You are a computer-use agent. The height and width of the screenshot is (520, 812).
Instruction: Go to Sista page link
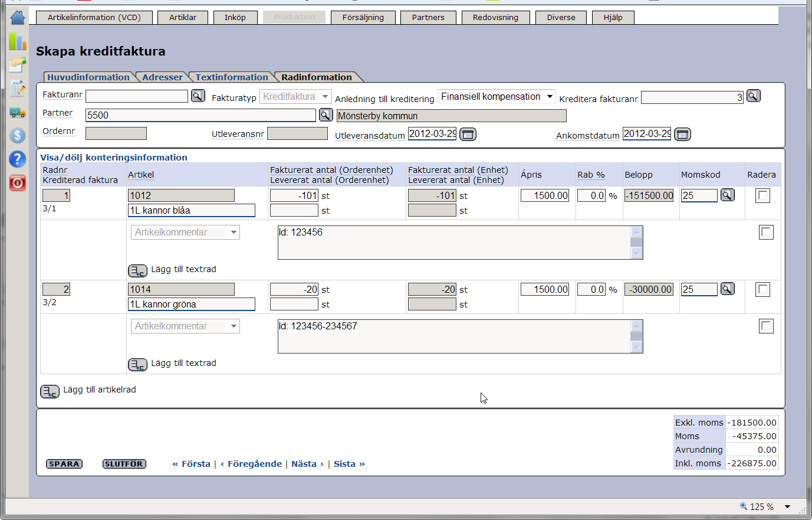coord(349,464)
